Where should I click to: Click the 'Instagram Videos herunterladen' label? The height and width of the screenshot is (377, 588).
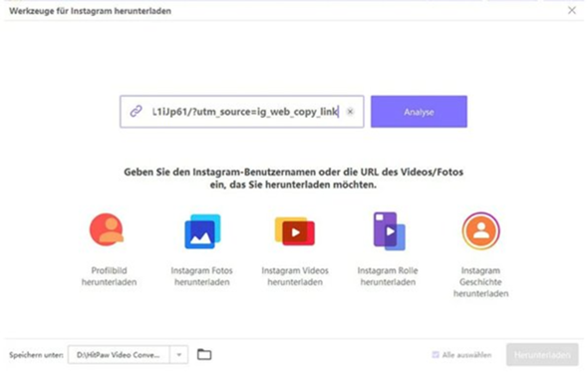295,276
